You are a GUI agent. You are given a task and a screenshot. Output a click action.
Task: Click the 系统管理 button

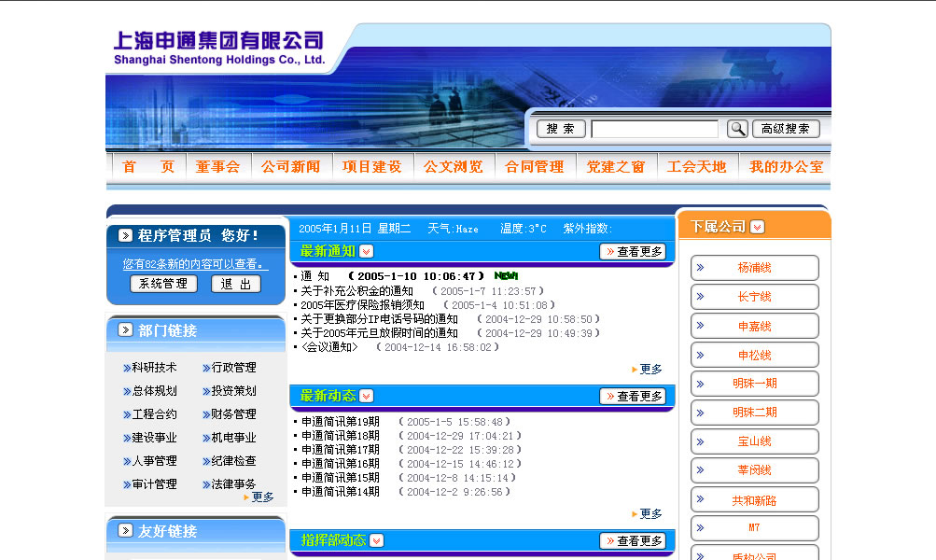pyautogui.click(x=163, y=284)
